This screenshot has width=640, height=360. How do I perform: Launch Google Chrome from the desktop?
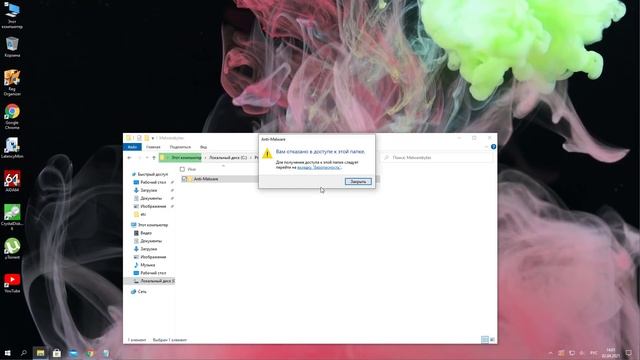(x=12, y=117)
